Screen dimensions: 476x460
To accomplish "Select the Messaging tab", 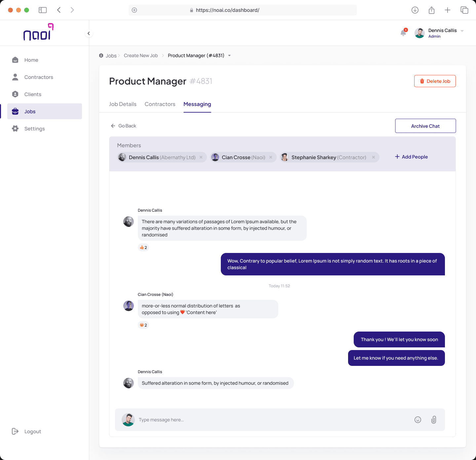I will tap(197, 104).
